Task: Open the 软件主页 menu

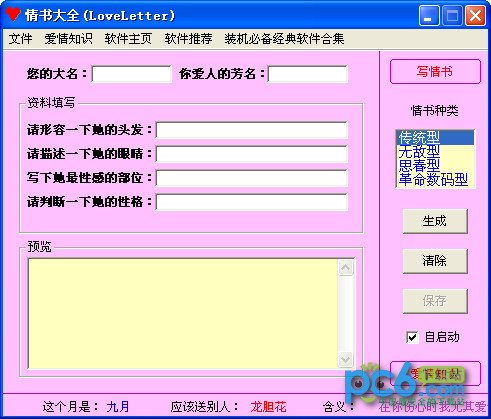Action: [128, 39]
